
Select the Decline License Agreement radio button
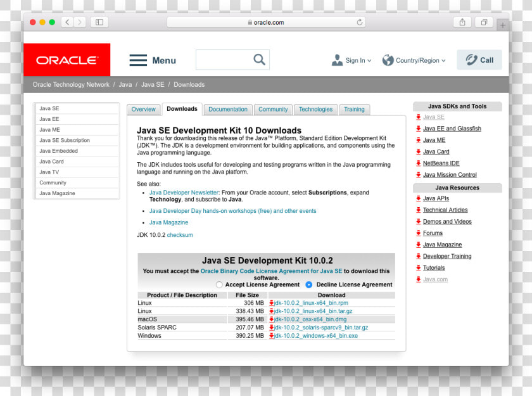tap(309, 284)
